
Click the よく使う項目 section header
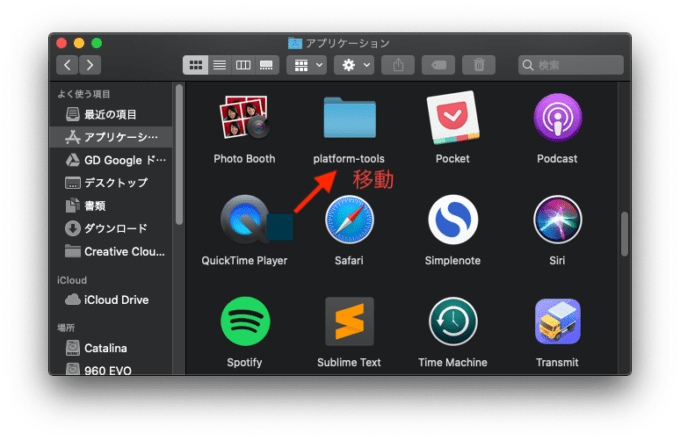pyautogui.click(x=84, y=94)
